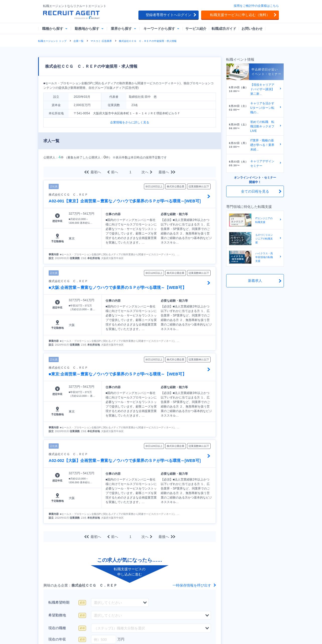Click 転職支援サービスに申し込む（無料） button

click(x=240, y=15)
